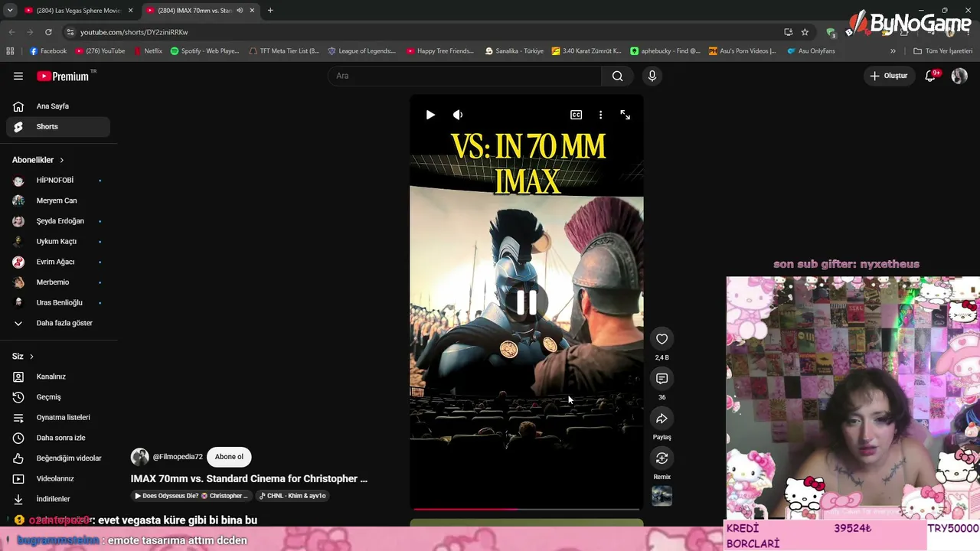Open the Oluştur create button
The image size is (980, 551).
click(889, 76)
